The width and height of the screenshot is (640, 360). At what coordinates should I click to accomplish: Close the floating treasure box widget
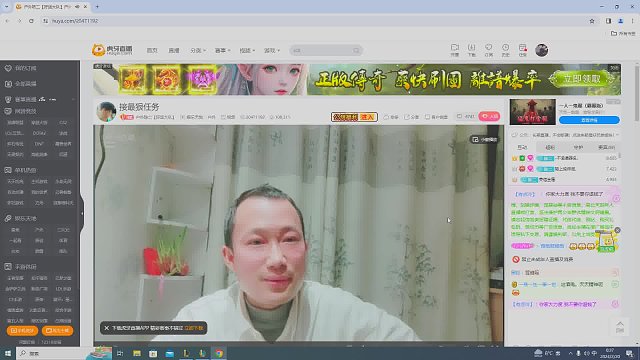coord(618,230)
